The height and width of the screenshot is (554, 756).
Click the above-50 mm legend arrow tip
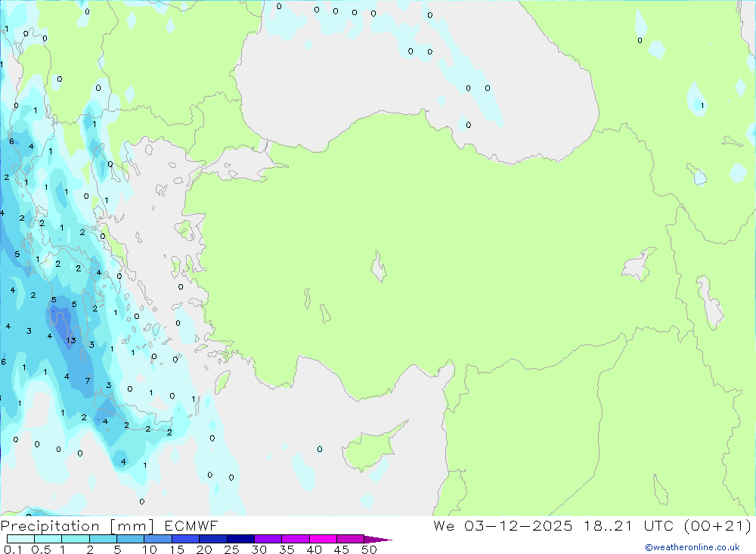378,540
